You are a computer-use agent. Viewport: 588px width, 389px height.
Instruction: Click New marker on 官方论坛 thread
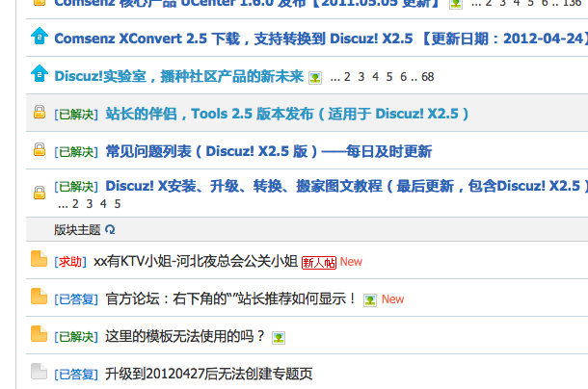[x=392, y=299]
